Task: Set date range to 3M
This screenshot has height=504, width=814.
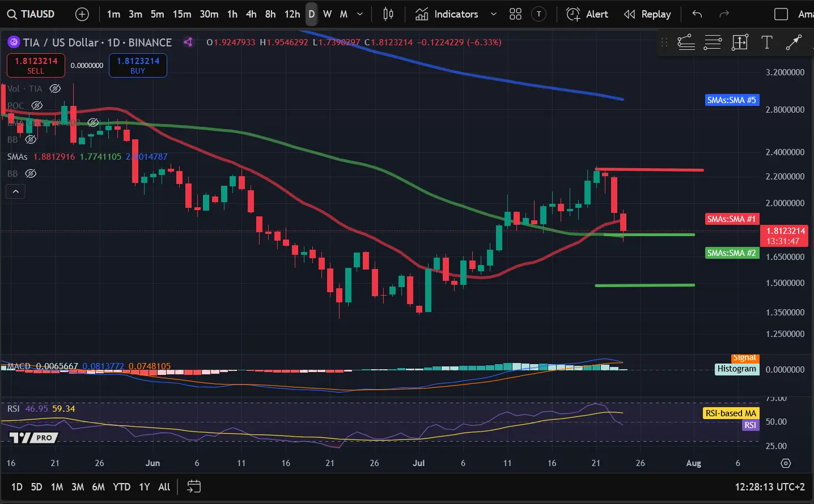Action: coord(78,487)
